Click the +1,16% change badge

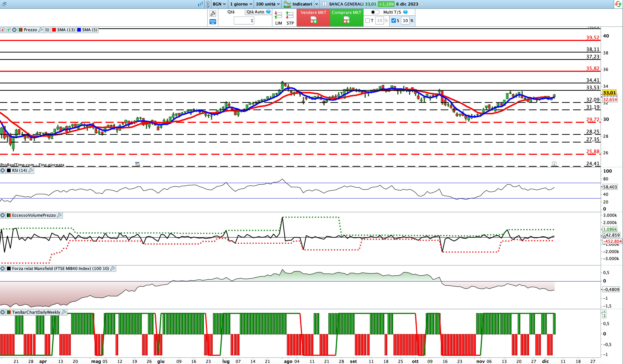(386, 4)
